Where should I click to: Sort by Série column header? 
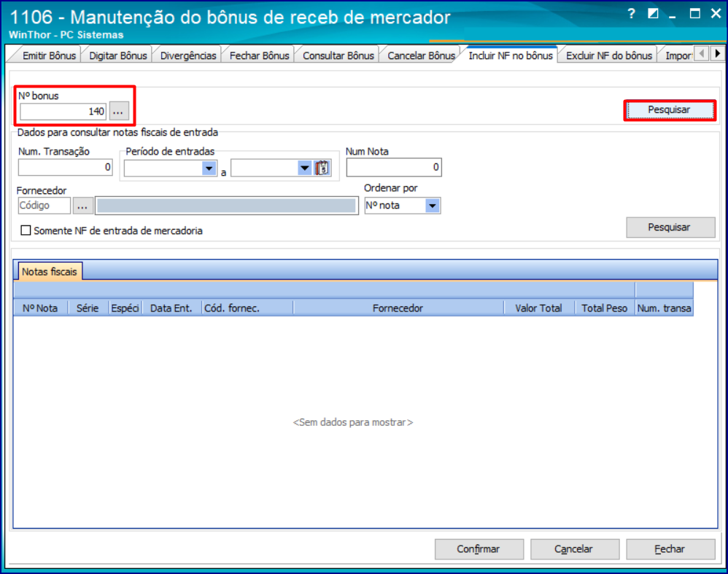(88, 309)
